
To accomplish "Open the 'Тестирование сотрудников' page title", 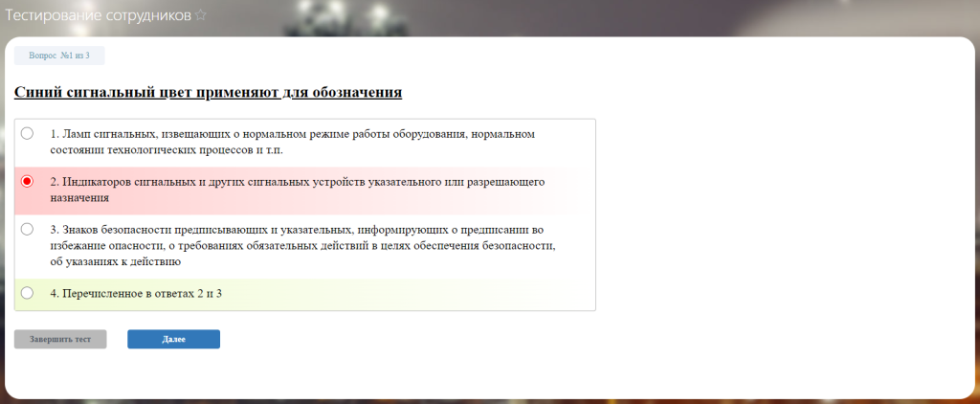I will click(x=99, y=15).
